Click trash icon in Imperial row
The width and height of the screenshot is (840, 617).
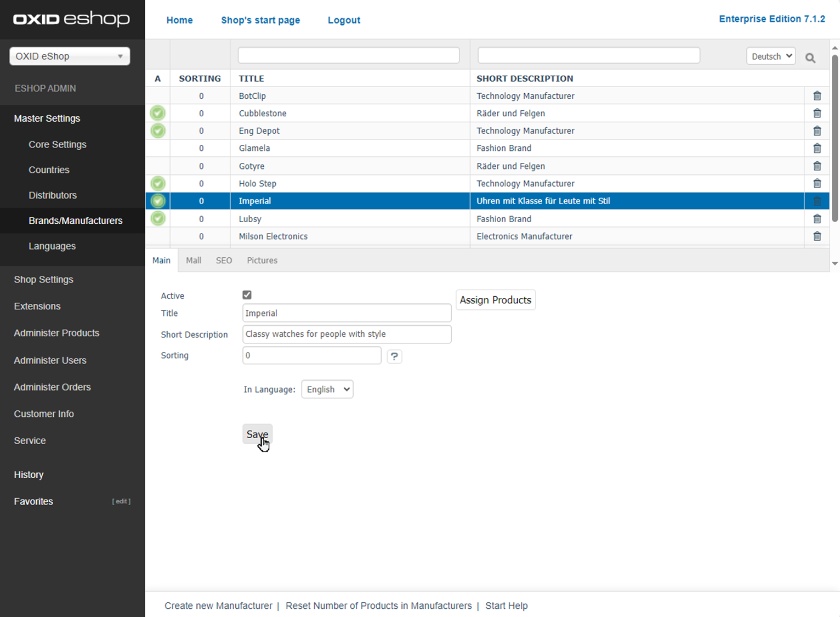pos(817,201)
